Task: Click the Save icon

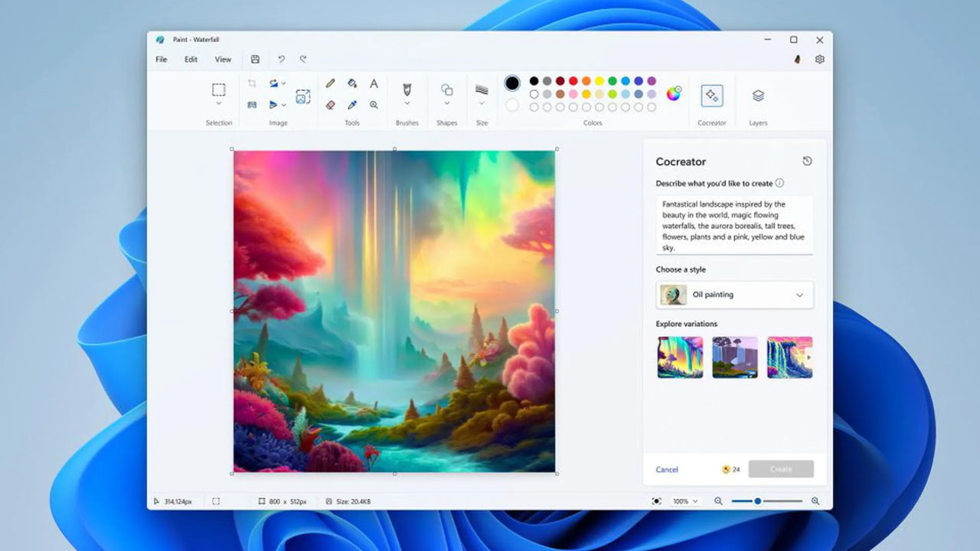Action: coord(255,59)
